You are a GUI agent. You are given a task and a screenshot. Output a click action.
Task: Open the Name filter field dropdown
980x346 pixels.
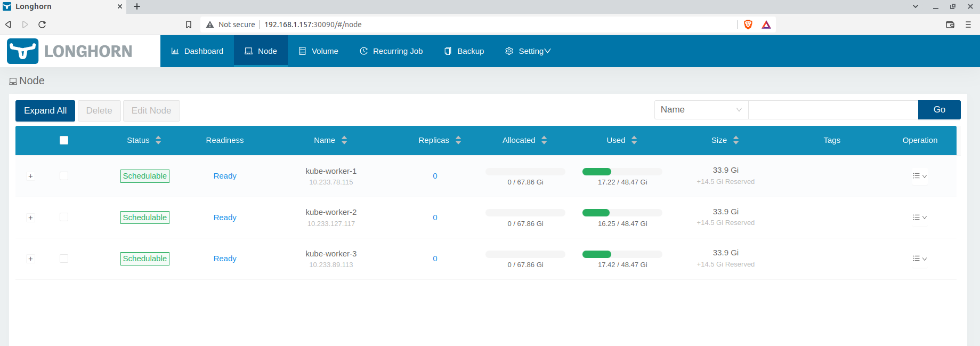(x=701, y=110)
